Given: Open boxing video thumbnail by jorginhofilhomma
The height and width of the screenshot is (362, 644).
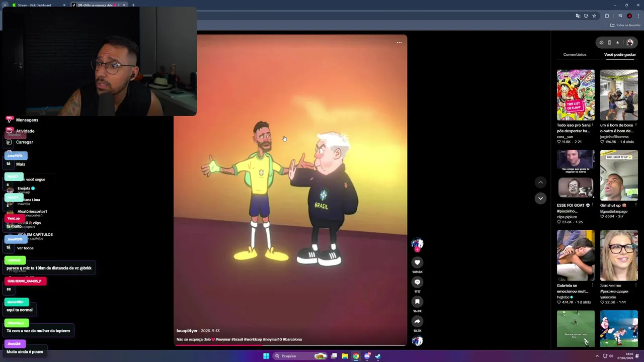Looking at the screenshot, I should click(x=619, y=95).
